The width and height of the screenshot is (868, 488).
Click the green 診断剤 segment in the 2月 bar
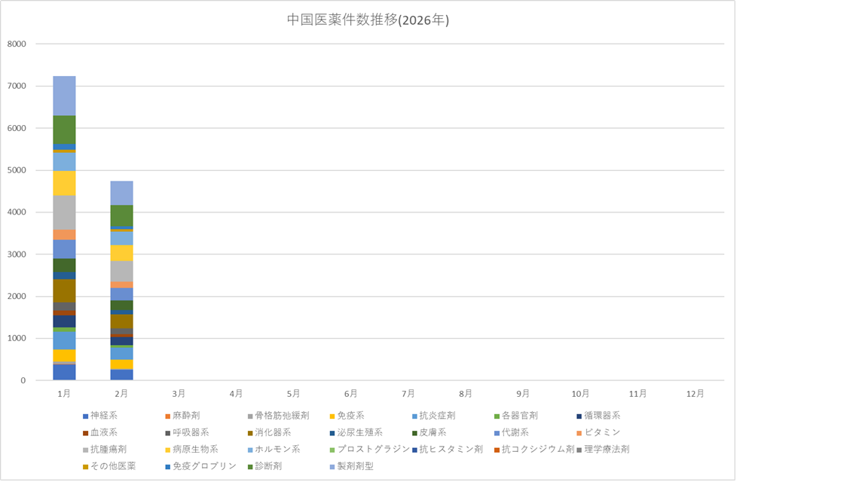tap(121, 215)
